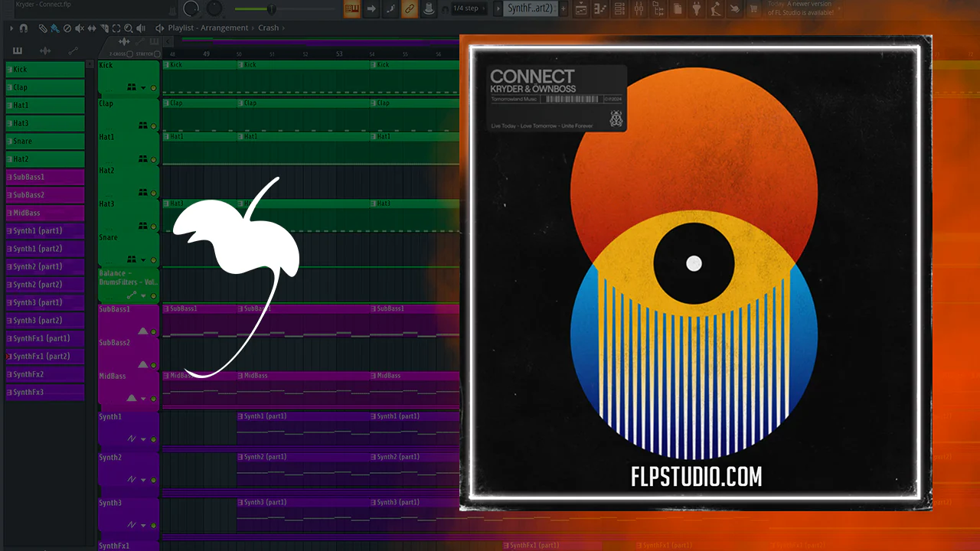Screen dimensions: 980x551
Task: Add new pattern with plus button
Action: point(564,8)
